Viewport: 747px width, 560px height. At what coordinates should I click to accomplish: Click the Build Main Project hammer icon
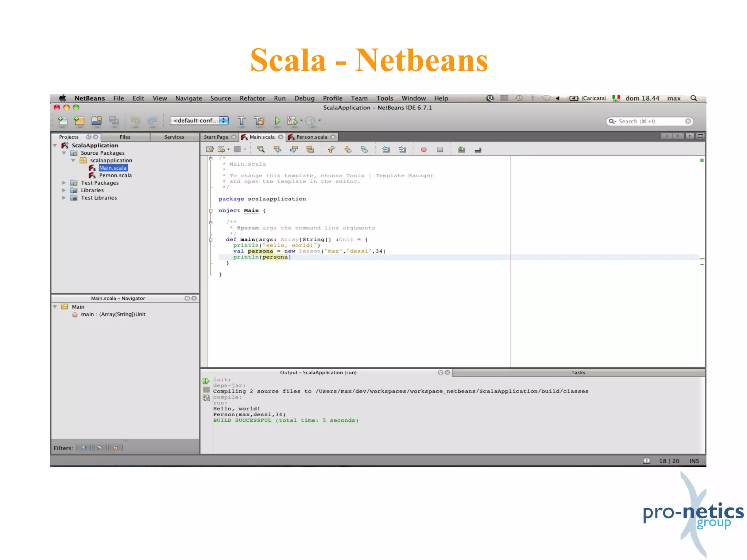click(x=241, y=121)
